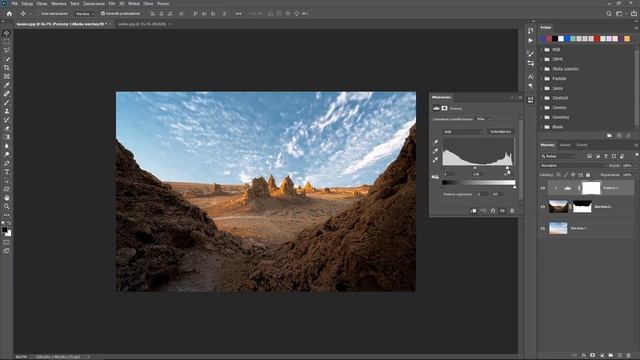The width and height of the screenshot is (640, 360).
Task: Pick the black swatch in Próbki
Action: pos(555,39)
